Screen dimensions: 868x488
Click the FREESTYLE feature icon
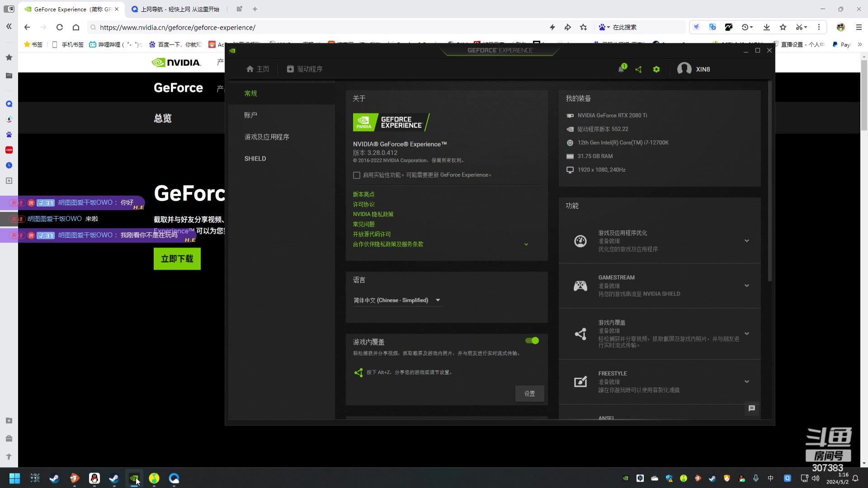click(x=580, y=382)
